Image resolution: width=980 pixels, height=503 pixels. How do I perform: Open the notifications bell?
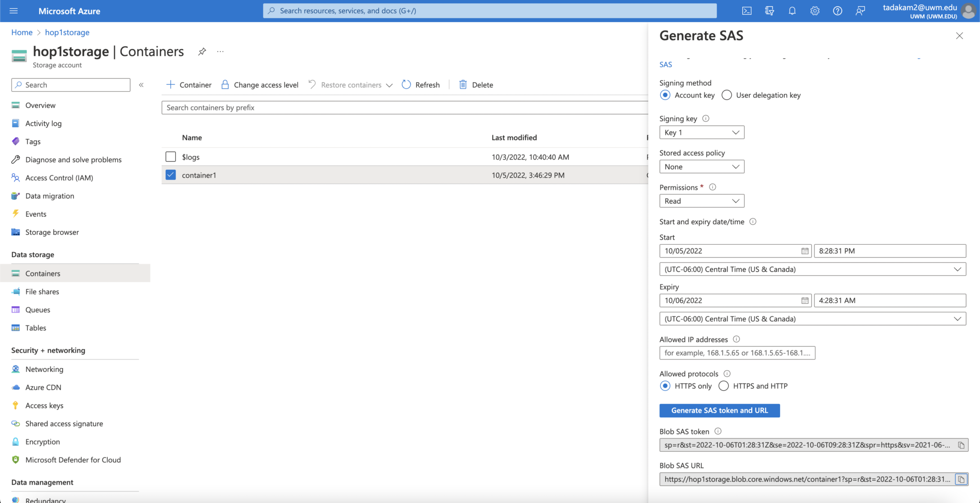pyautogui.click(x=792, y=11)
